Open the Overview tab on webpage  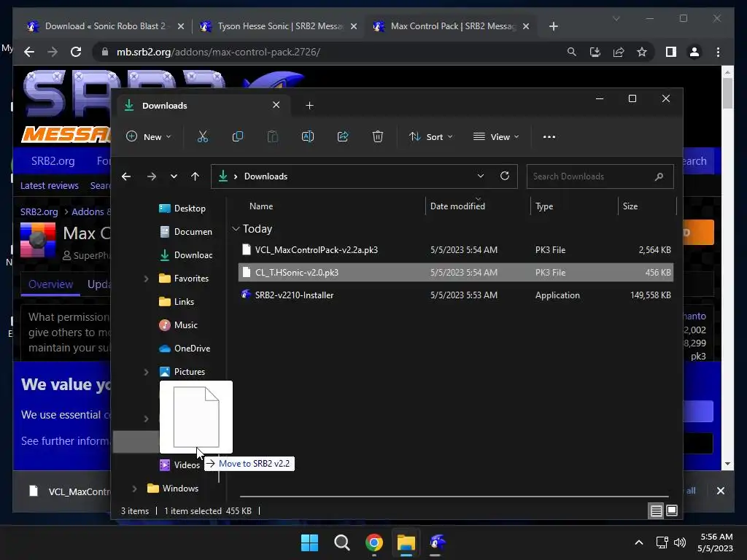(50, 284)
